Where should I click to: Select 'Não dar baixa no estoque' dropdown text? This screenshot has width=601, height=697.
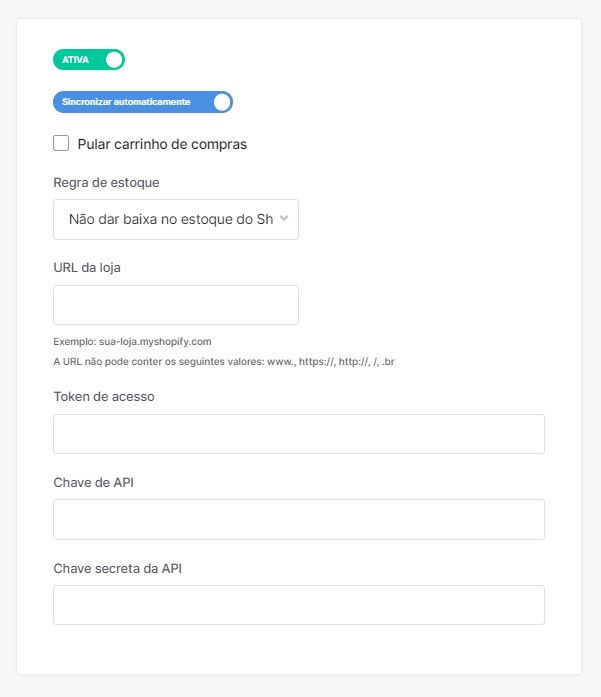pyautogui.click(x=171, y=219)
